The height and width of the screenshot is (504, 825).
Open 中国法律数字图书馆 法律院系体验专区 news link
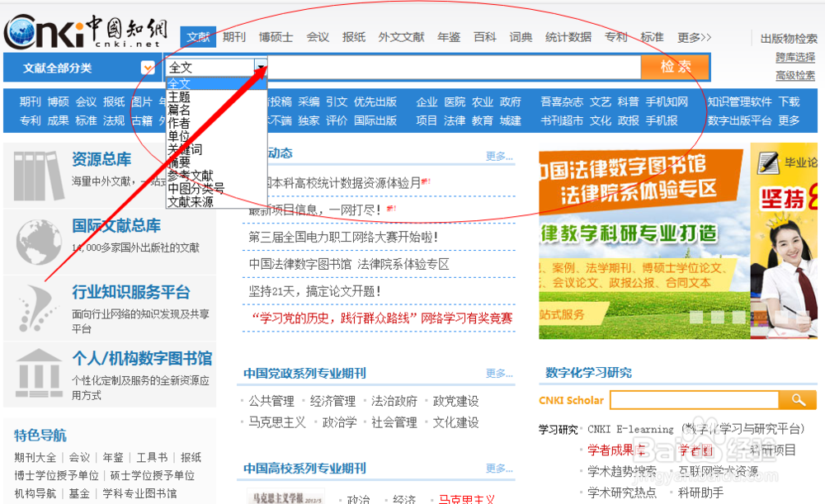[349, 264]
